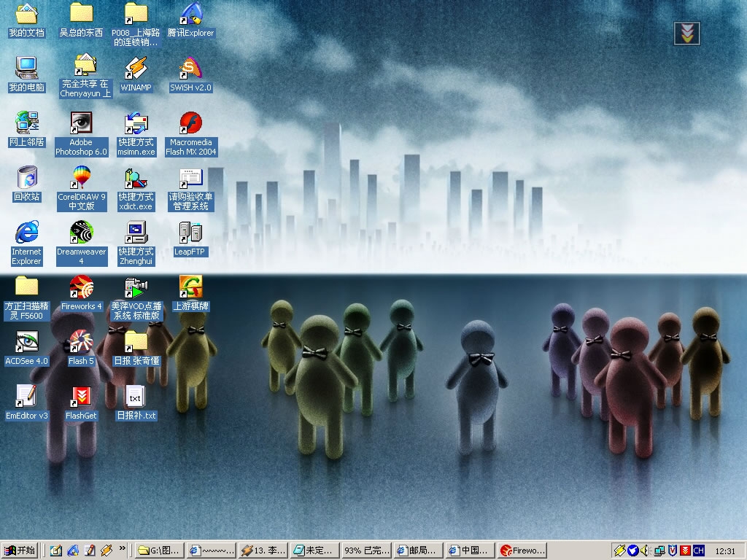This screenshot has width=747, height=560.
Task: Switch to the 93% 已完... download window
Action: [x=366, y=551]
